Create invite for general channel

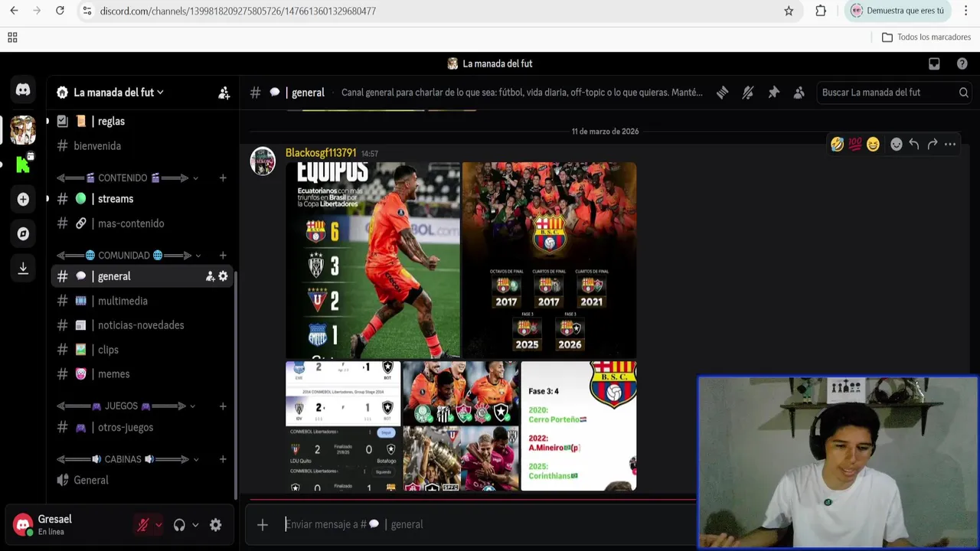point(210,276)
